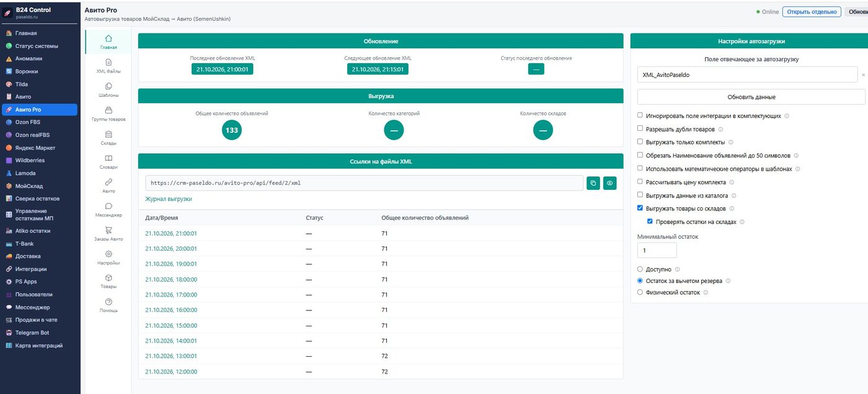Image resolution: width=868 pixels, height=394 pixels.
Task: Open the XML_AvitoPaseldo field selector
Action: click(x=747, y=74)
